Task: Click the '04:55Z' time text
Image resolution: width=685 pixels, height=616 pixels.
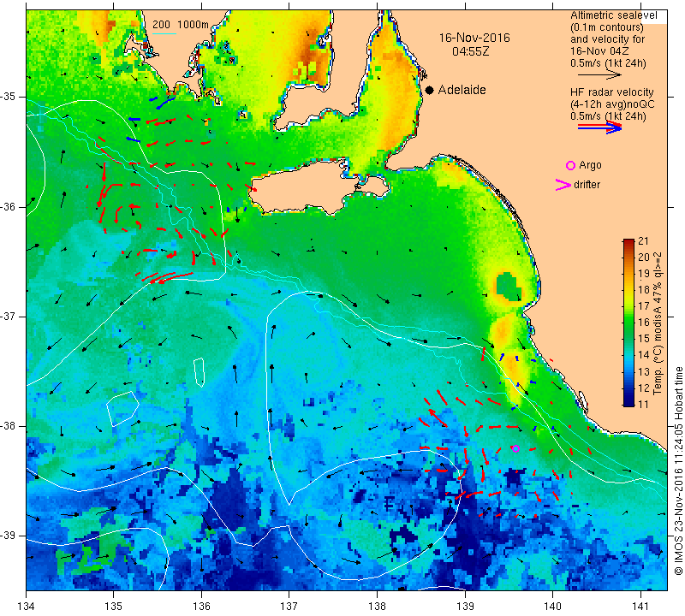Action: 470,51
